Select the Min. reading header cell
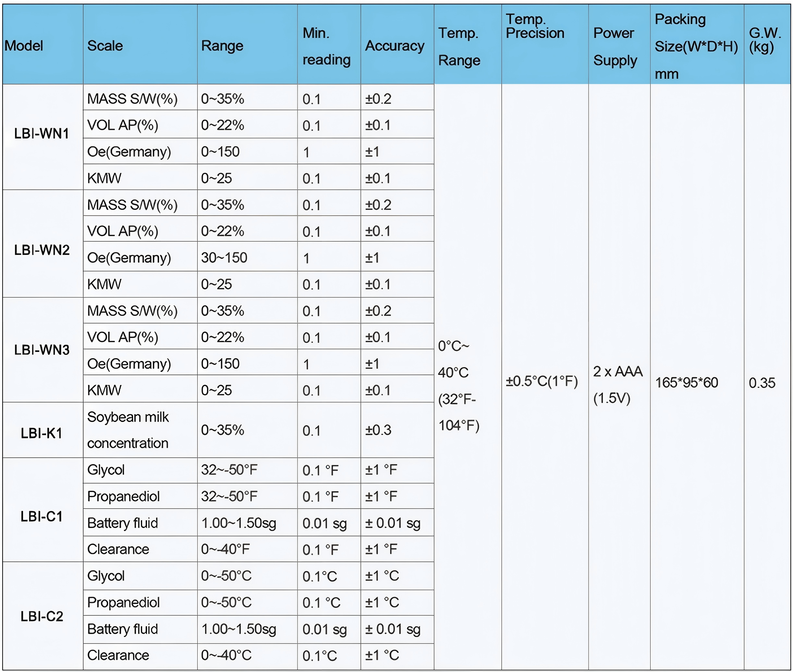Image resolution: width=793 pixels, height=672 pixels. [x=326, y=46]
